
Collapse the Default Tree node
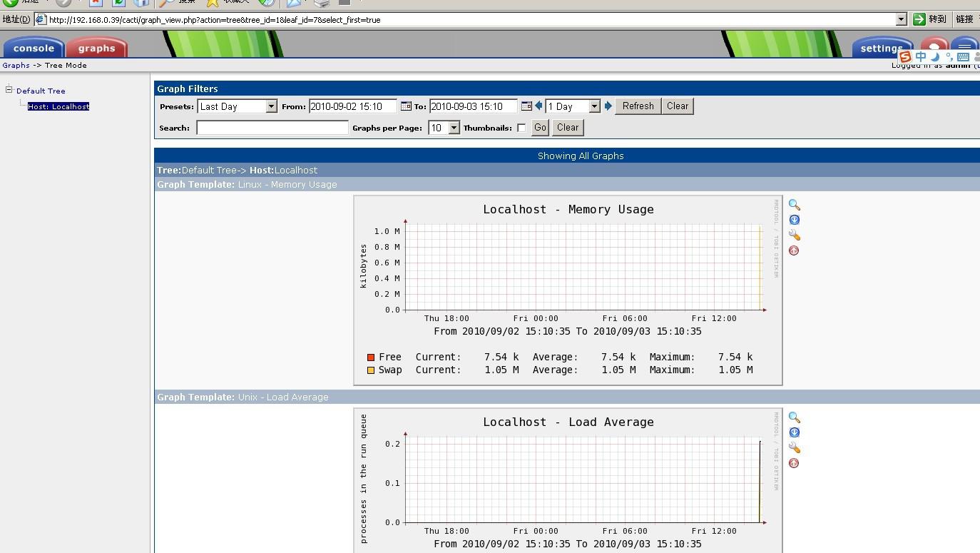click(x=9, y=90)
